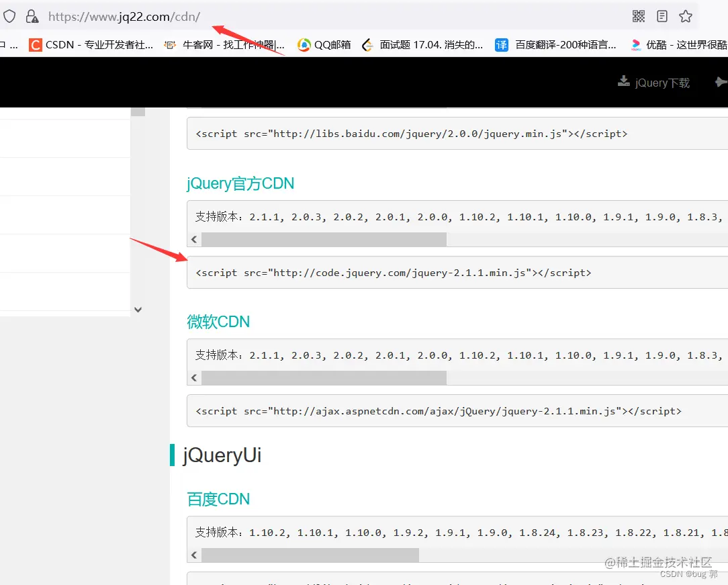The height and width of the screenshot is (585, 728).
Task: Open the CSDN bookmark
Action: [91, 45]
